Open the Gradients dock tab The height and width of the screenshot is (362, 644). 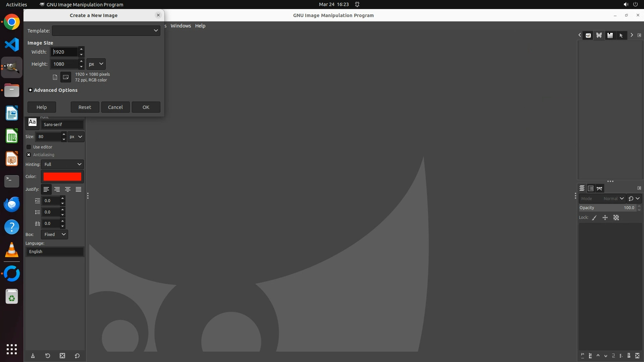click(610, 35)
